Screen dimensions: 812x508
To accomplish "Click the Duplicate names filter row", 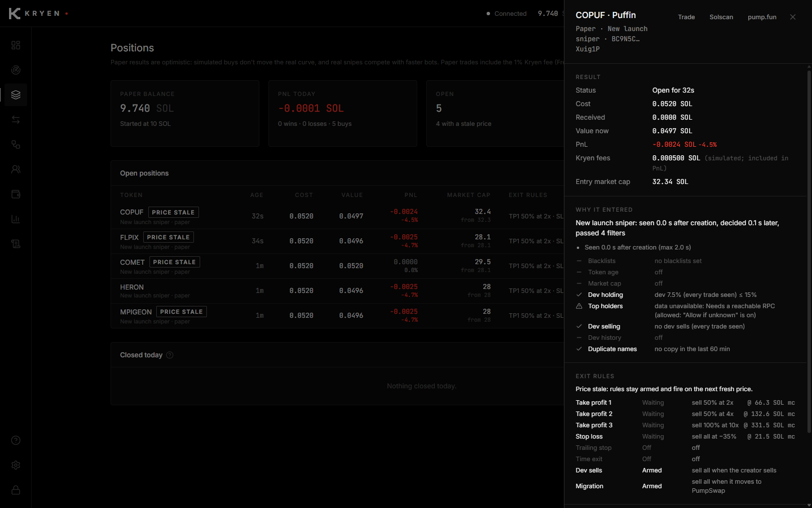I will pos(685,349).
